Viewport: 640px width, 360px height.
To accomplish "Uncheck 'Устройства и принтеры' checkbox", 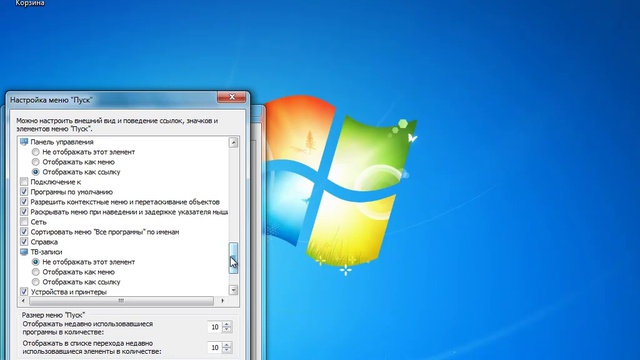I will [24, 292].
